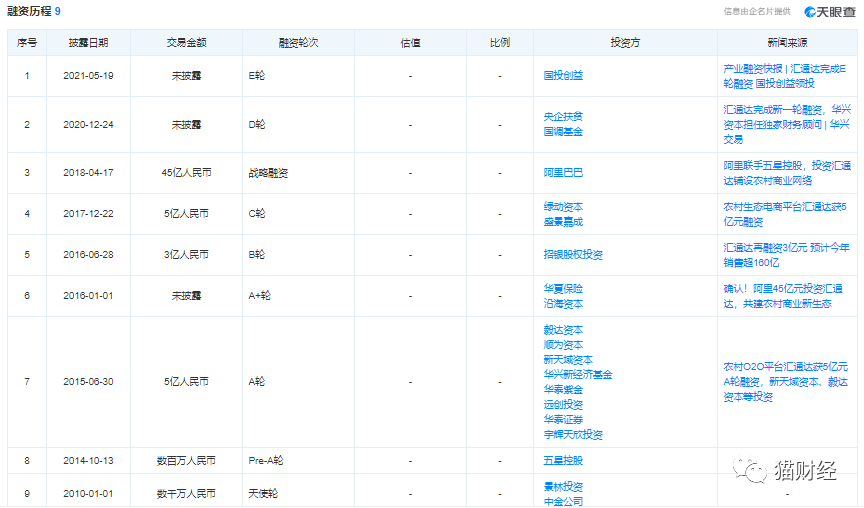Select date cell 2017-12-22
The height and width of the screenshot is (508, 864).
pyautogui.click(x=88, y=213)
